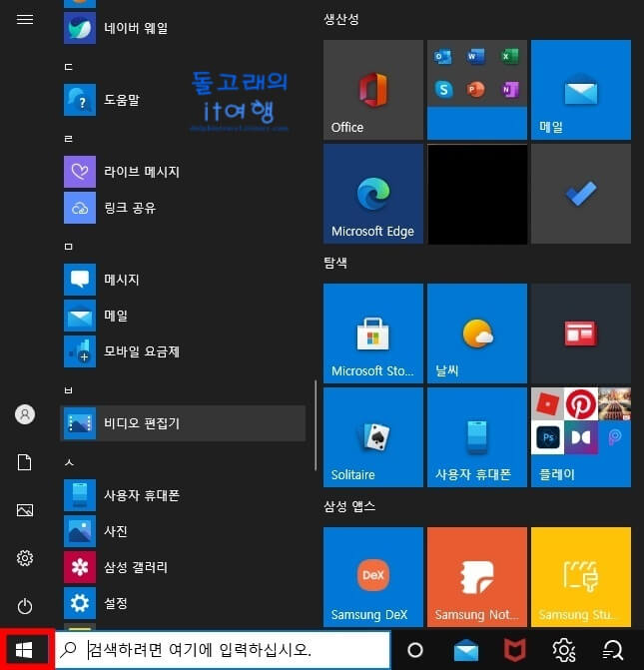Open Outlook in Office apps tile
The width and height of the screenshot is (644, 670).
[443, 56]
